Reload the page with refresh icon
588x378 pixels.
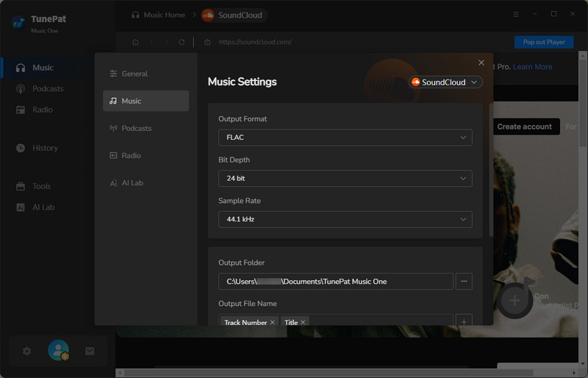pyautogui.click(x=182, y=42)
